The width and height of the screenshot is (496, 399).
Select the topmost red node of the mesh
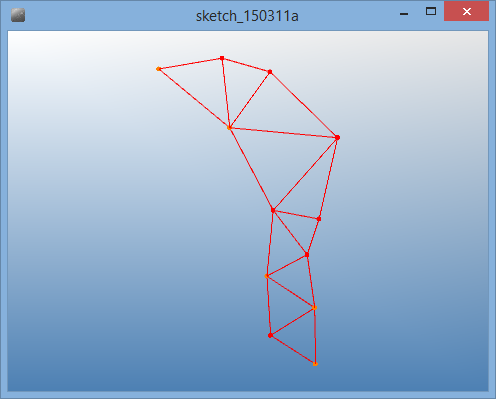tap(222, 58)
